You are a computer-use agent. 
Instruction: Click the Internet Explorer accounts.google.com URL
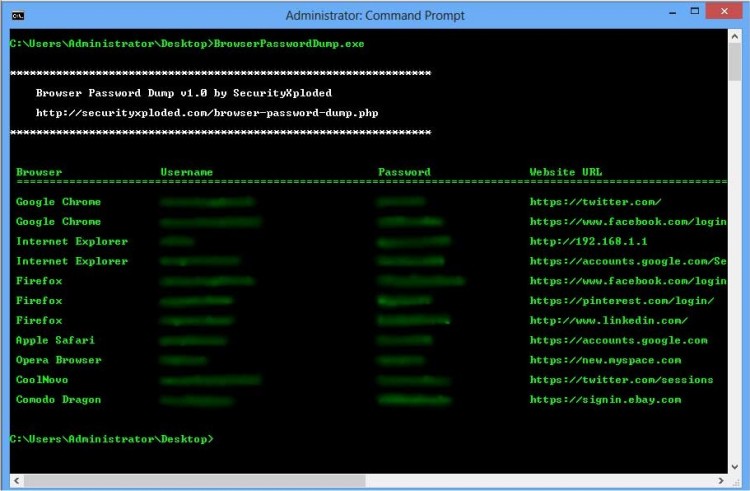point(628,261)
